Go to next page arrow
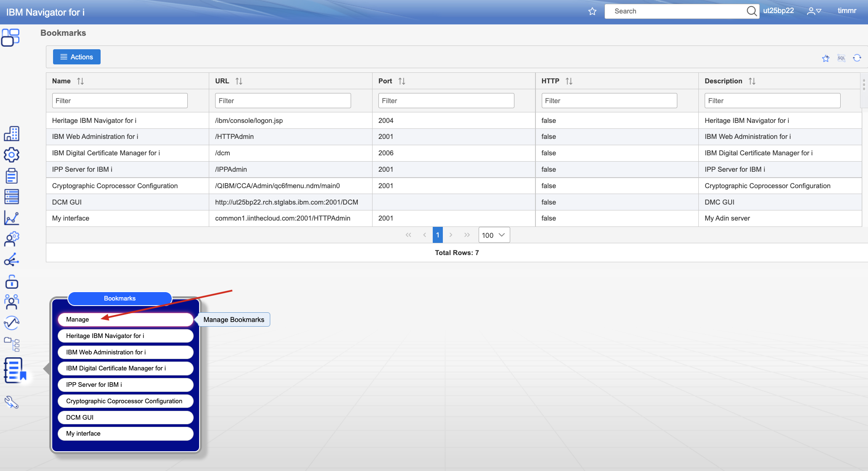This screenshot has width=868, height=471. pyautogui.click(x=450, y=235)
